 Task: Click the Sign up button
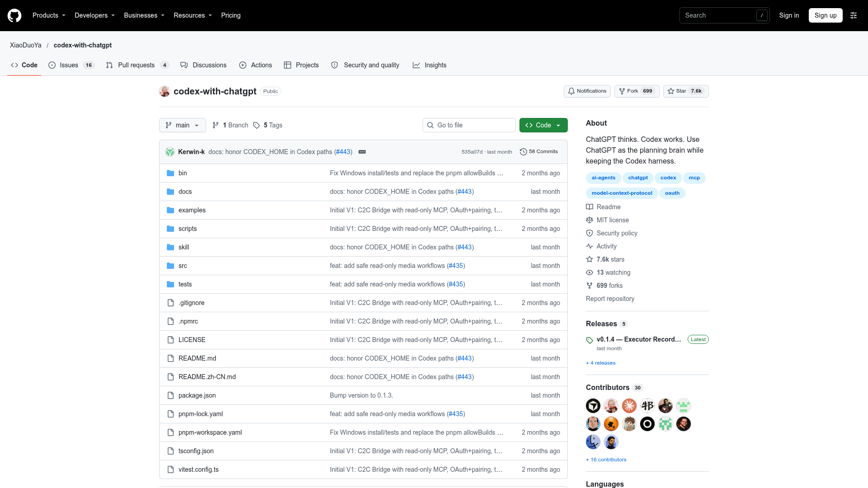826,15
